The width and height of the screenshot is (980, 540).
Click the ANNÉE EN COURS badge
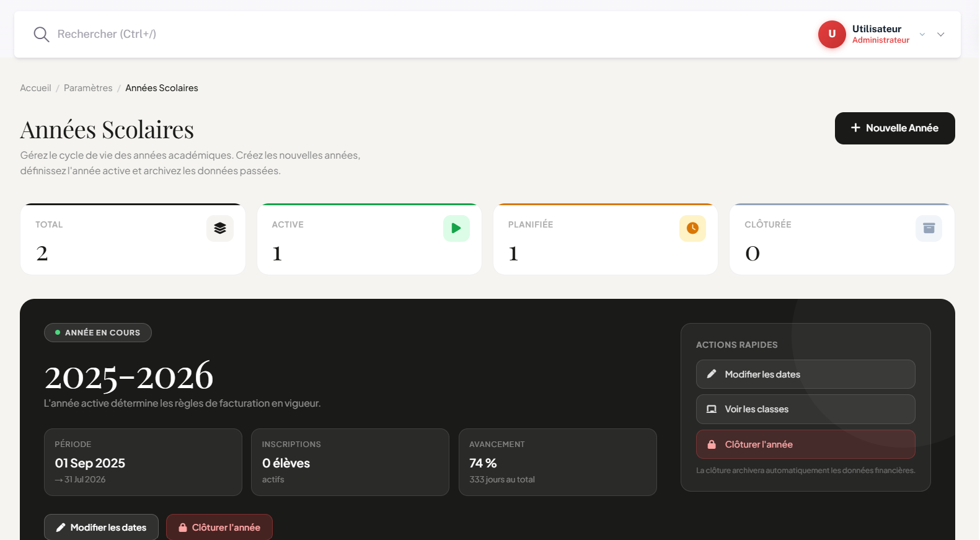point(98,332)
